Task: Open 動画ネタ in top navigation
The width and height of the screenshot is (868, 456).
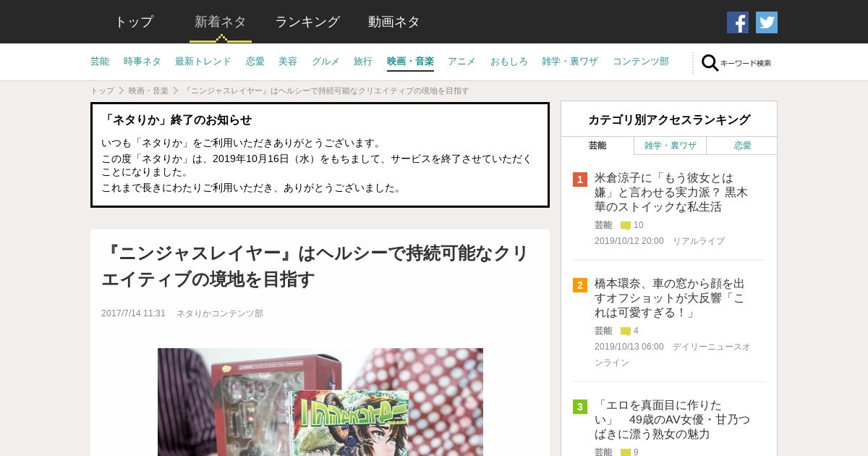Action: [x=394, y=22]
